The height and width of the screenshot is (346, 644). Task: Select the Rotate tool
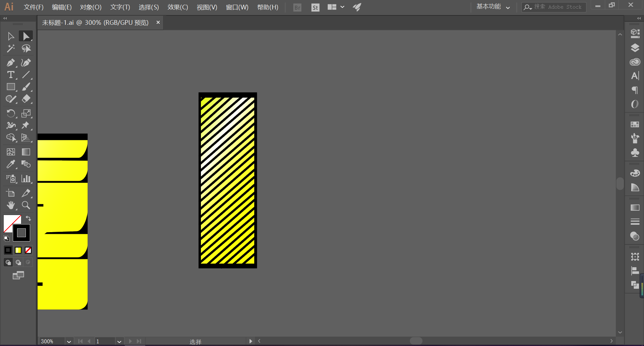tap(11, 113)
